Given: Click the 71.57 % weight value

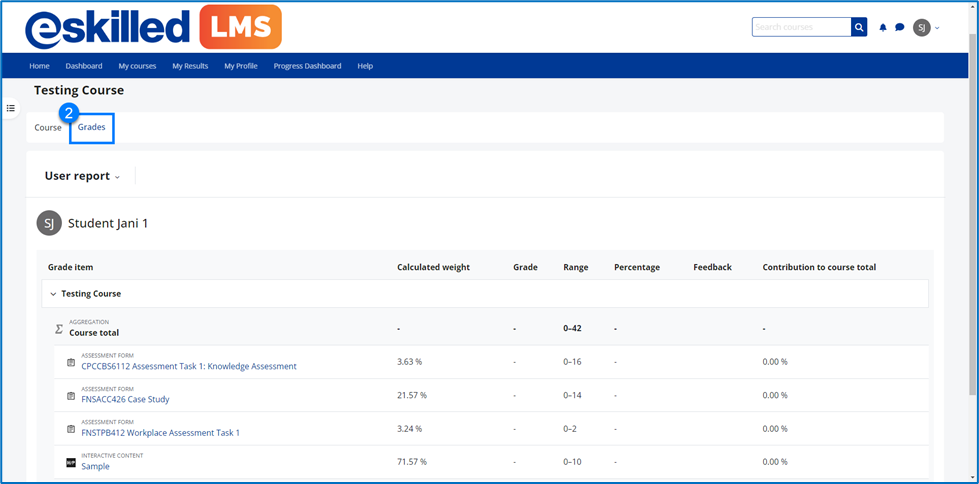Looking at the screenshot, I should pyautogui.click(x=412, y=462).
